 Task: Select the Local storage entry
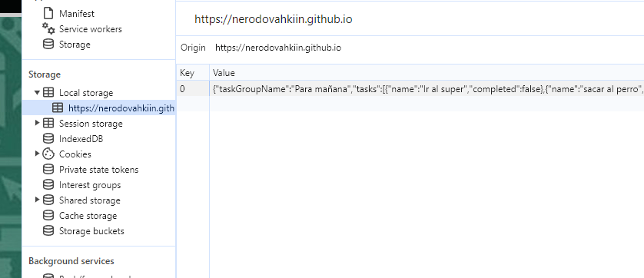(x=86, y=93)
